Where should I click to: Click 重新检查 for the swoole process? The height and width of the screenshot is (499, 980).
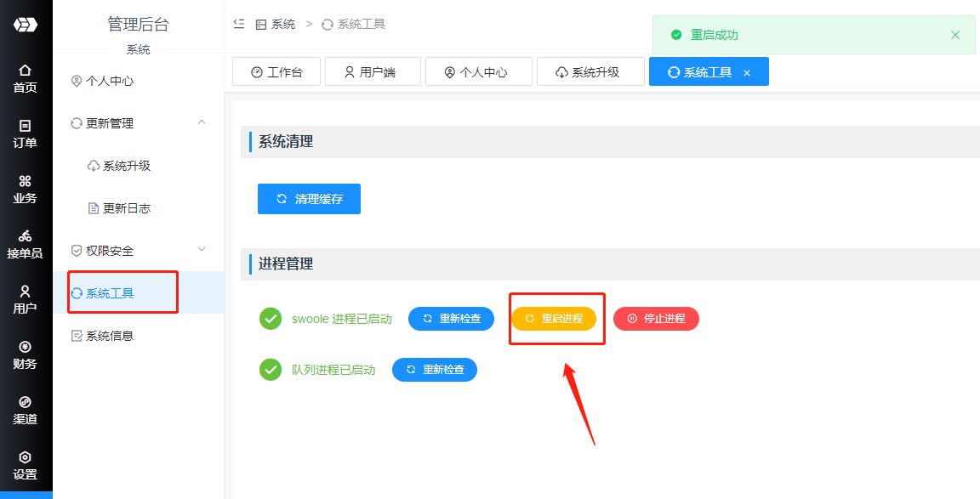coord(451,319)
